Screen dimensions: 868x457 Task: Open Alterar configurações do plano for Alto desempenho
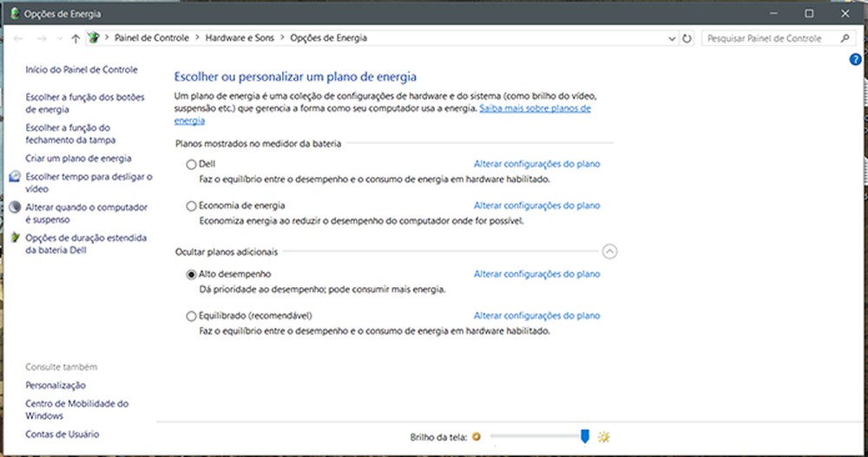(x=537, y=274)
